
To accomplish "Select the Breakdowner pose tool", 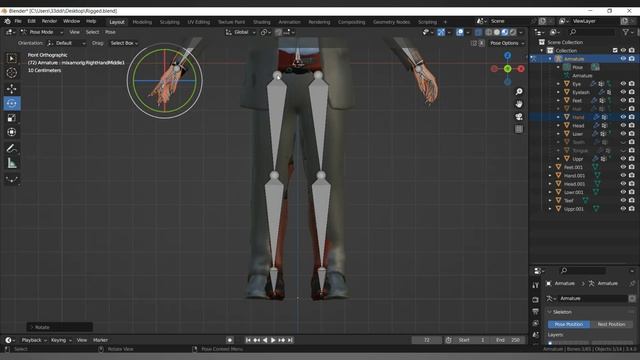I will pyautogui.click(x=11, y=180).
